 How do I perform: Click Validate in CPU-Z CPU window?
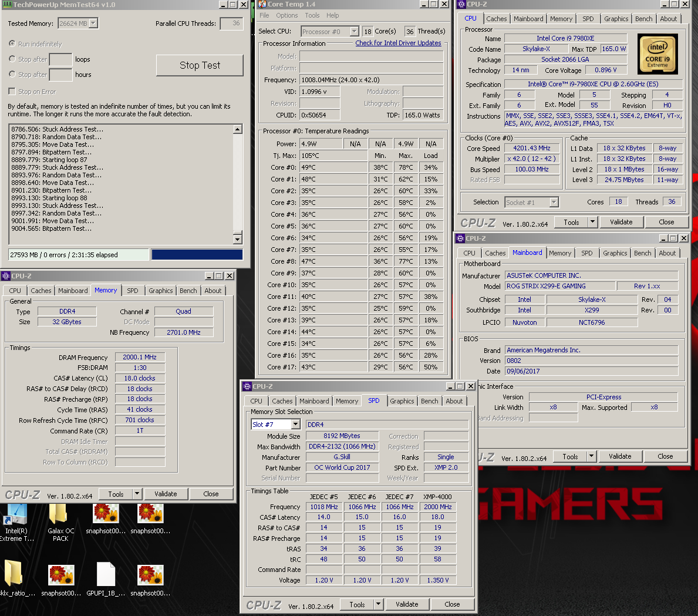[621, 222]
